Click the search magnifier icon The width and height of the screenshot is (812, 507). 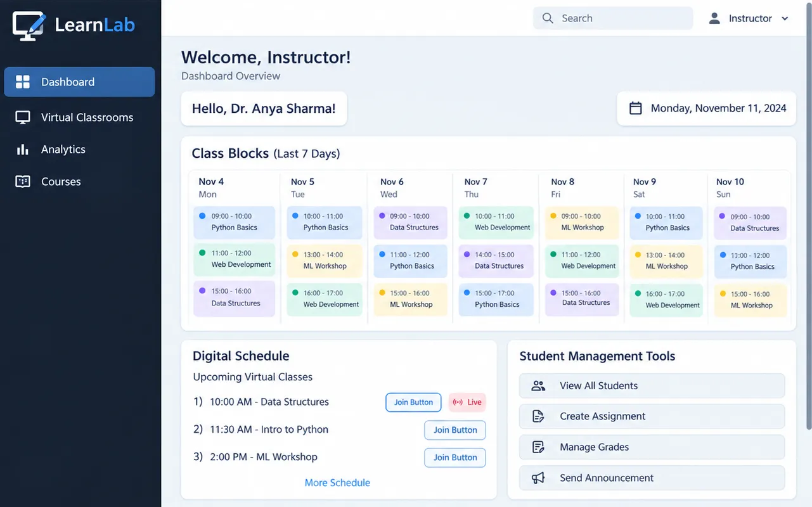(548, 18)
